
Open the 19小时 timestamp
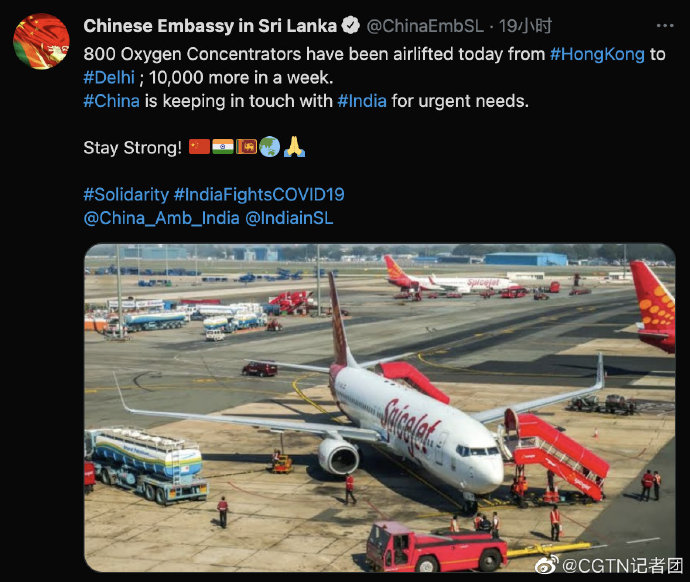click(525, 26)
